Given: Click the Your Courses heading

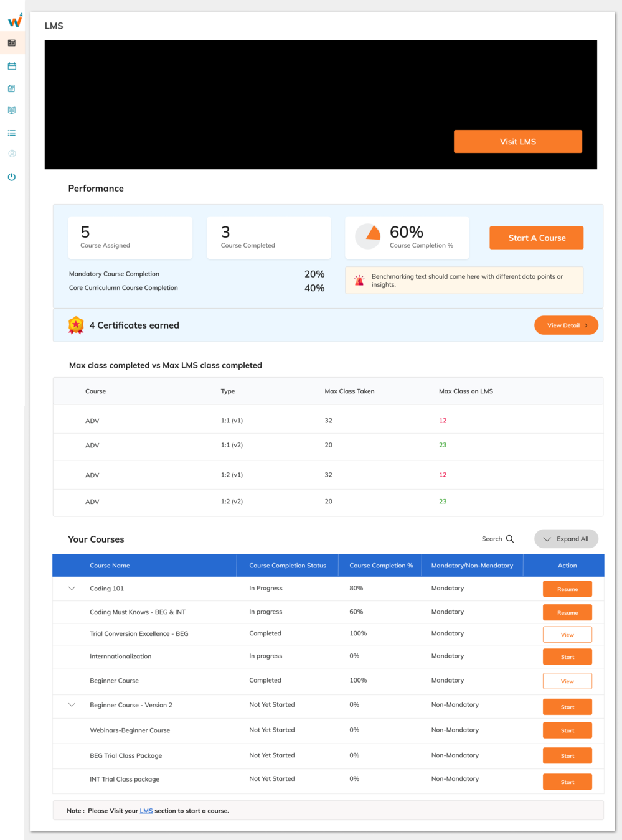Looking at the screenshot, I should coord(96,539).
